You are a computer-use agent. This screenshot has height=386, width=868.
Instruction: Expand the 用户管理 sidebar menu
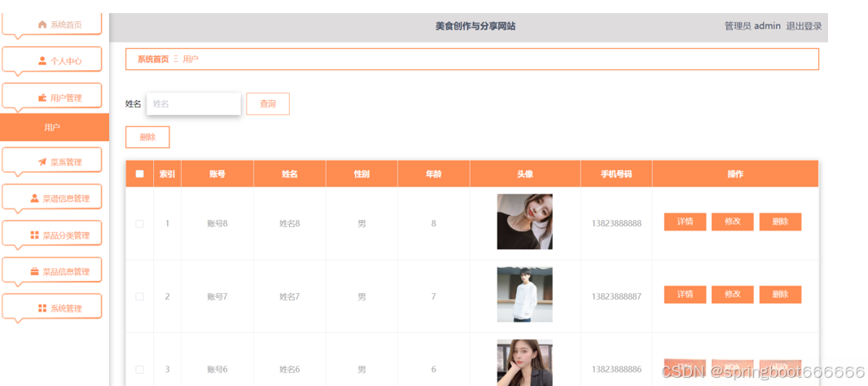52,96
